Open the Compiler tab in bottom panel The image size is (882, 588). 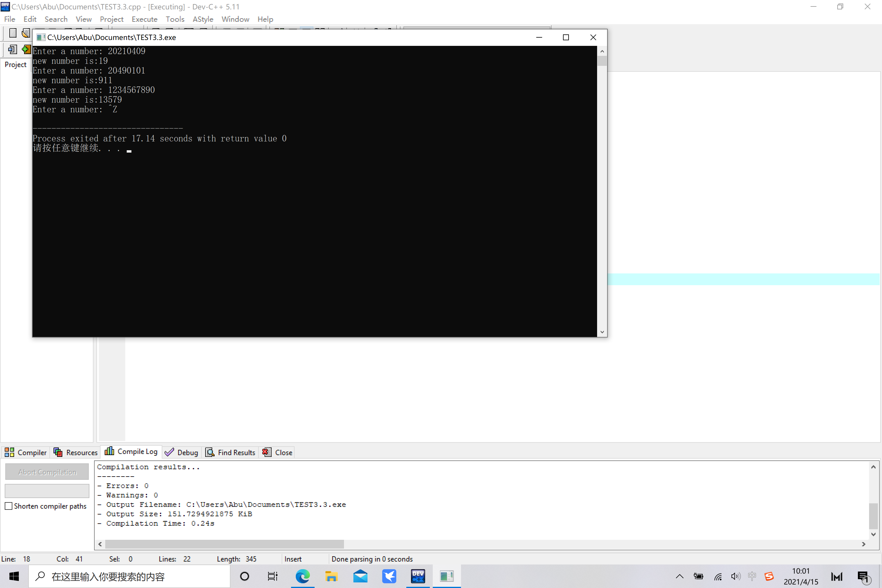pos(26,452)
